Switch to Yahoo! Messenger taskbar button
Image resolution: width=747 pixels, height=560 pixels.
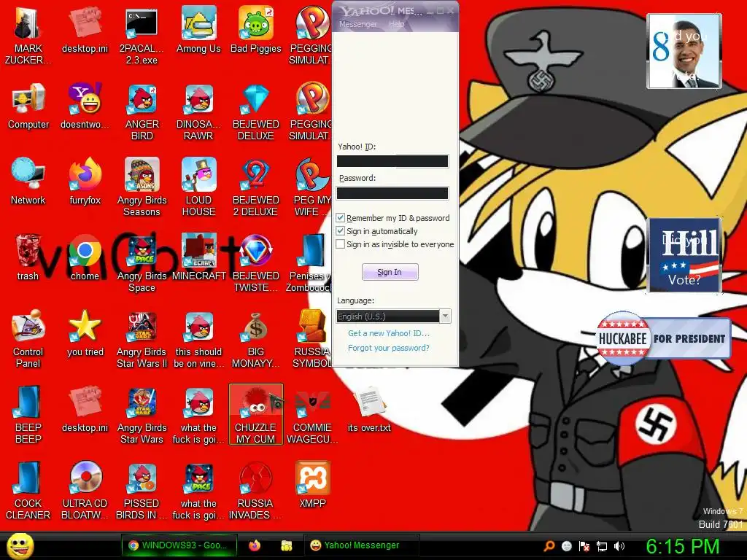[361, 545]
